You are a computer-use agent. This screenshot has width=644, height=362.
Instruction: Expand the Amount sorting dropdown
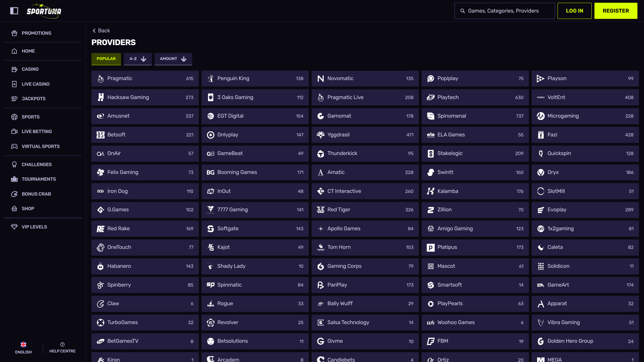173,59
